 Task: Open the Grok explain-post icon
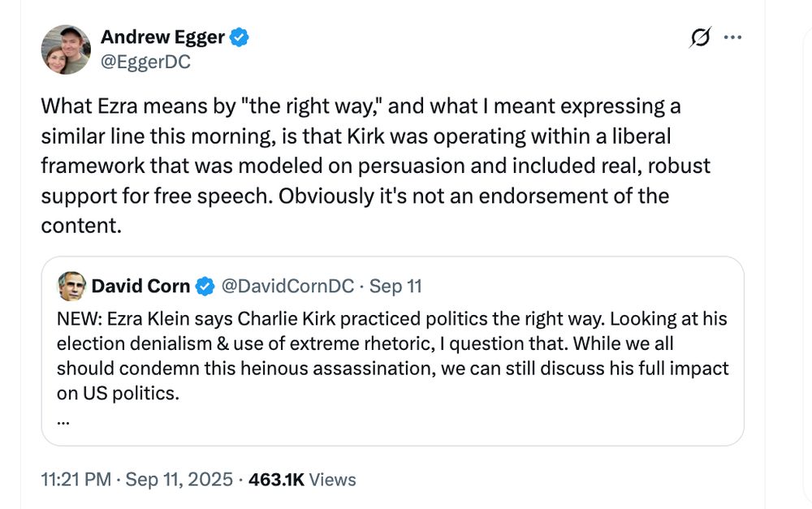click(x=699, y=37)
